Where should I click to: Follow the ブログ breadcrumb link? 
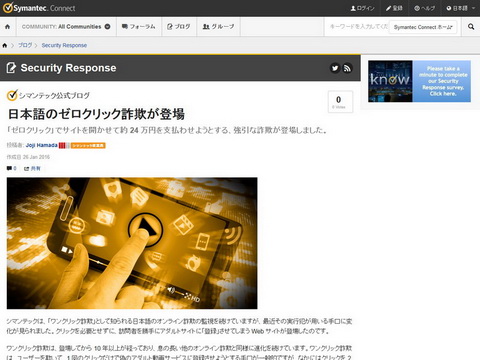pos(25,45)
